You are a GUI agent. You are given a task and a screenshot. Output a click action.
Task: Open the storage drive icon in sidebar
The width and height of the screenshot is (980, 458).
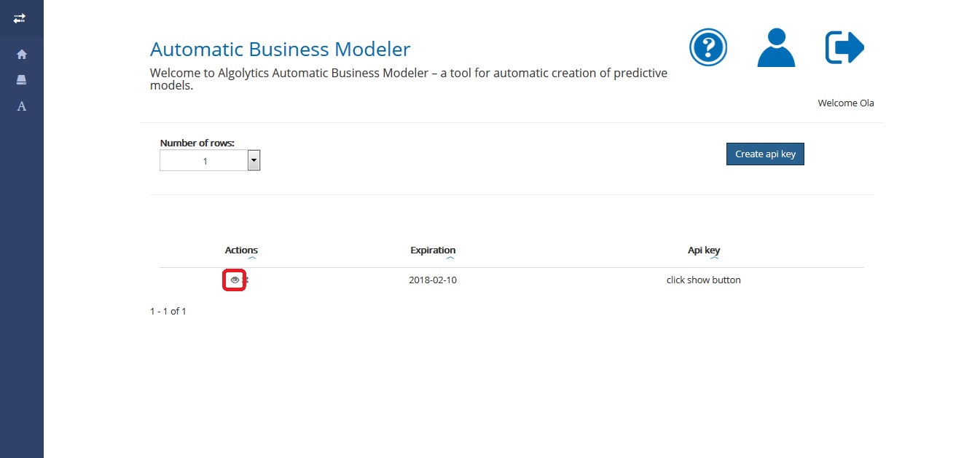[22, 79]
